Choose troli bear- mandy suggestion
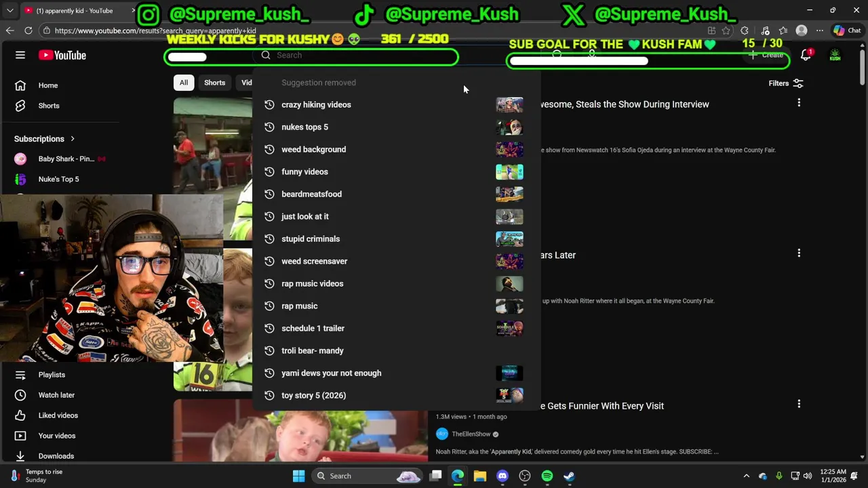The width and height of the screenshot is (868, 488). point(396,350)
